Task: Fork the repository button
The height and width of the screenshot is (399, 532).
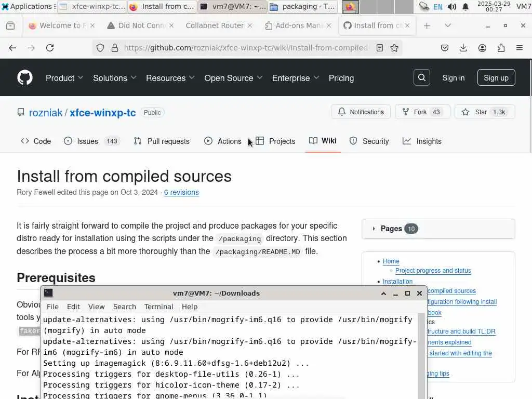Action: 422,112
